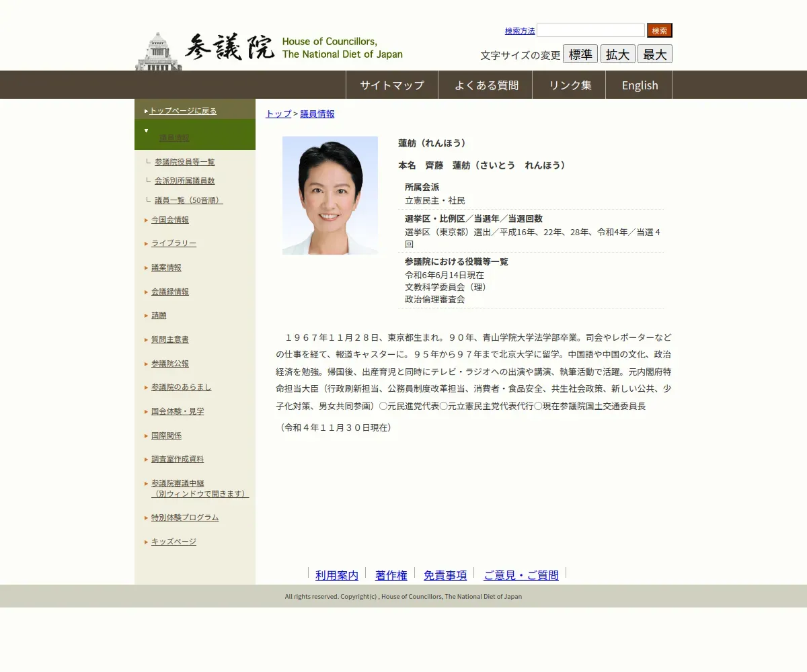This screenshot has width=807, height=672.
Task: Open 議案情報 in the sidebar
Action: pos(166,267)
